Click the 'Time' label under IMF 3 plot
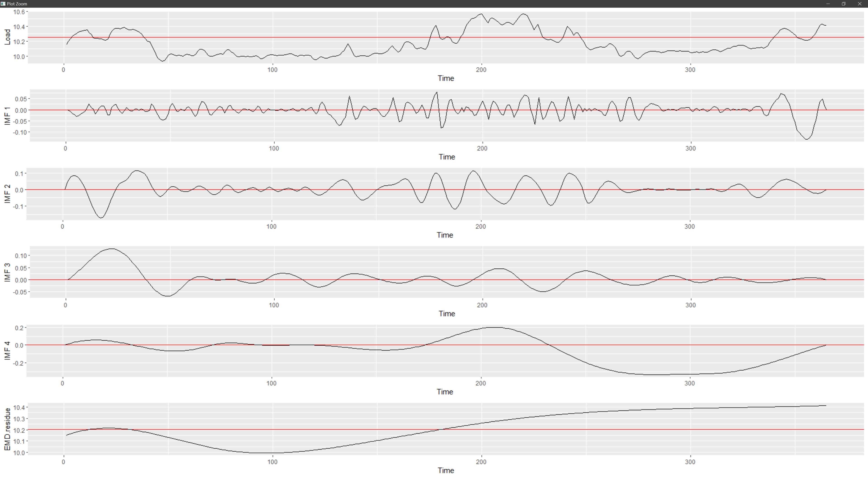Viewport: 868px width, 478px height. 447,313
